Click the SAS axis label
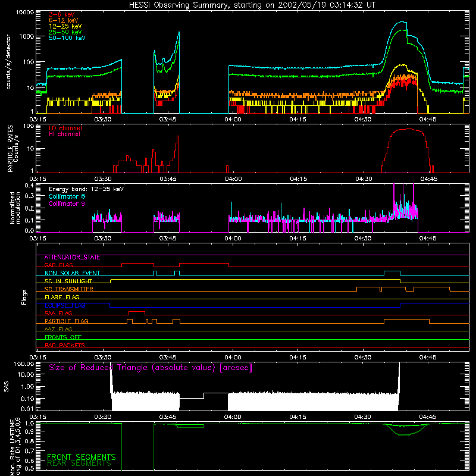The image size is (476, 476). 7,387
